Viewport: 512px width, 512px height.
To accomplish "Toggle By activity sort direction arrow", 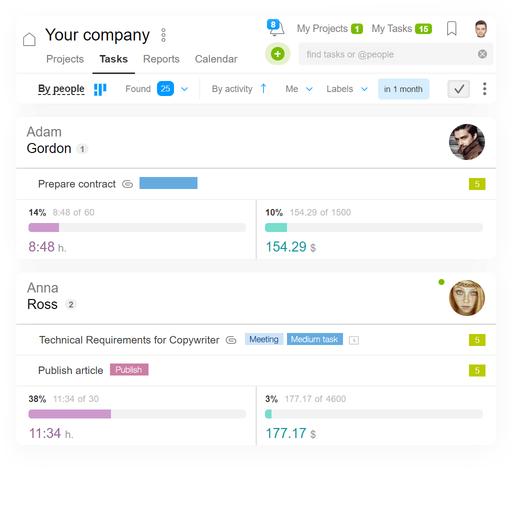I will pyautogui.click(x=263, y=89).
